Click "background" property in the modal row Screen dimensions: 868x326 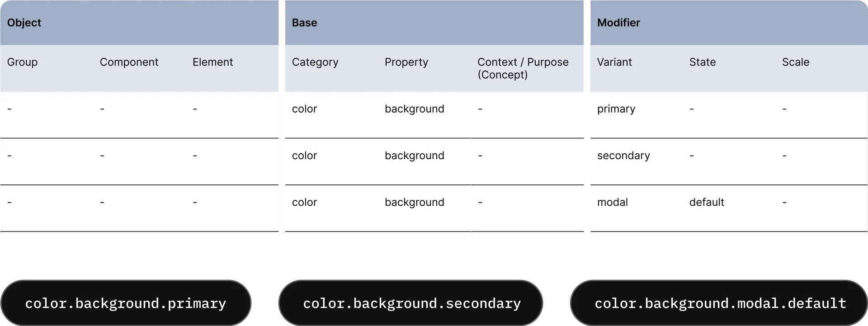click(414, 202)
